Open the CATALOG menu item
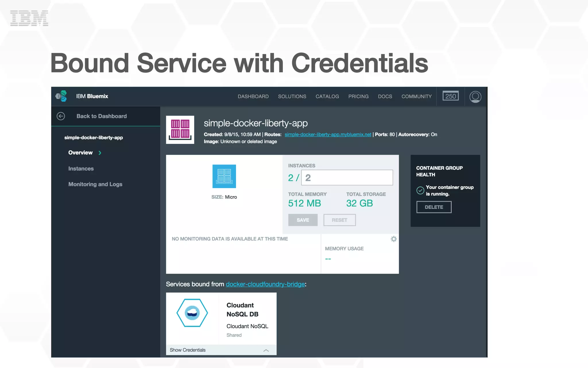The height and width of the screenshot is (368, 588). click(x=327, y=97)
